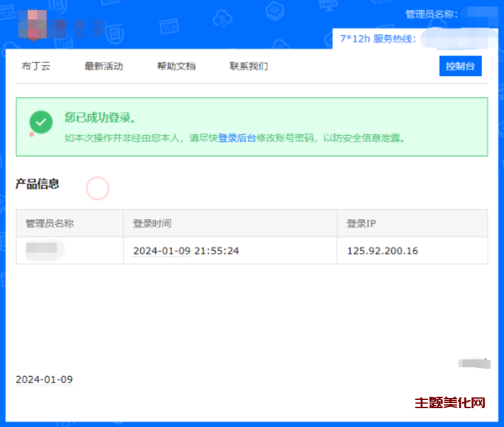Open the 布丁云 navigation item
This screenshot has height=427, width=504.
(36, 66)
